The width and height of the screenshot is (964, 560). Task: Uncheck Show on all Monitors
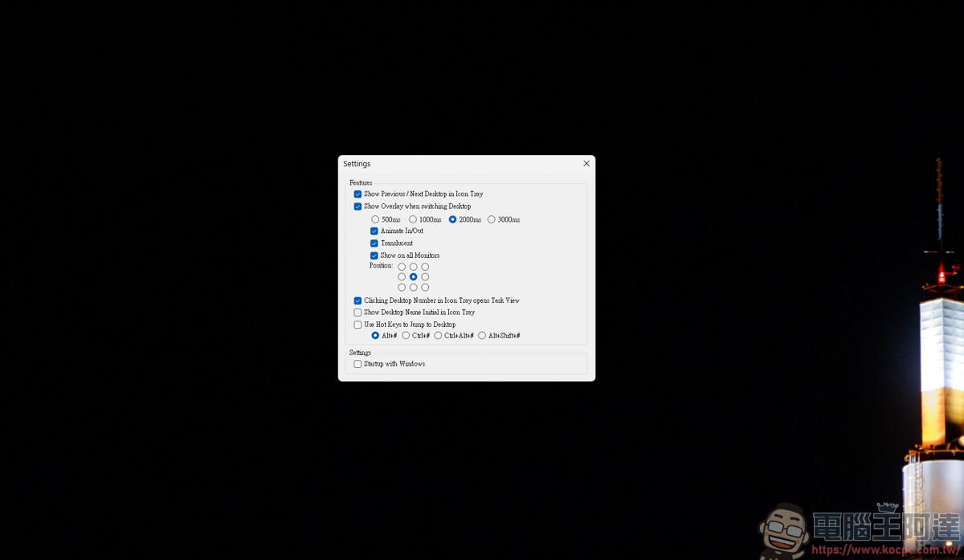pos(374,255)
